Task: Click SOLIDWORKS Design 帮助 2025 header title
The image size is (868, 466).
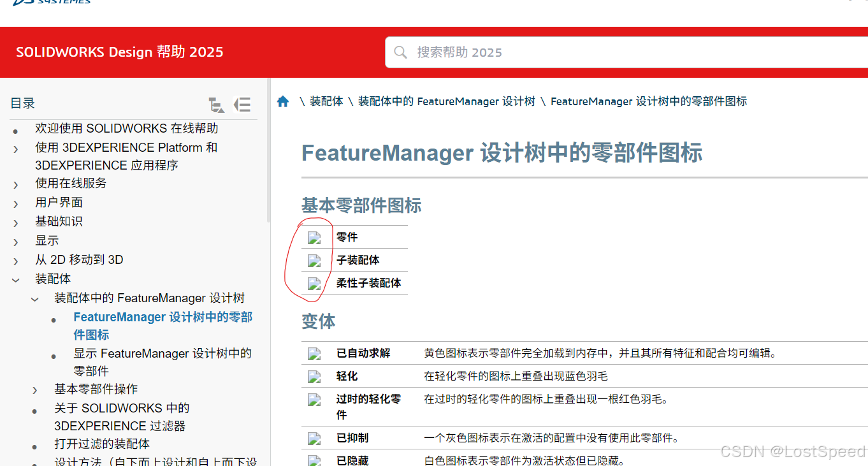Action: 120,52
